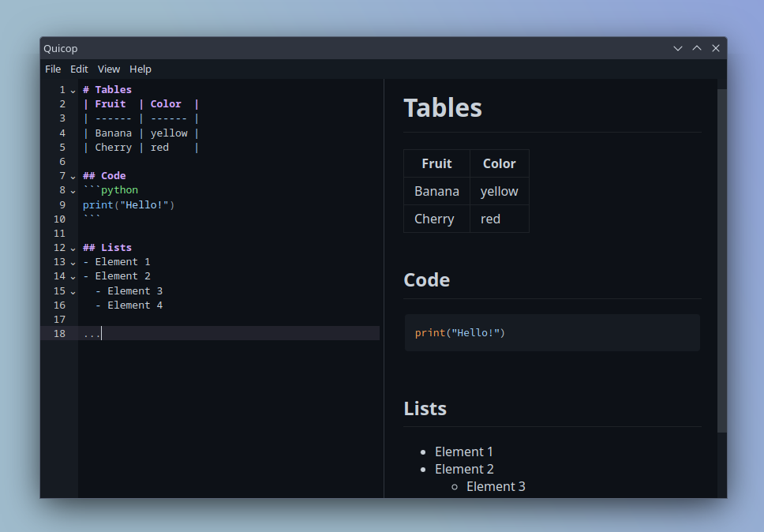Open the View menu
This screenshot has width=764, height=532.
point(109,69)
